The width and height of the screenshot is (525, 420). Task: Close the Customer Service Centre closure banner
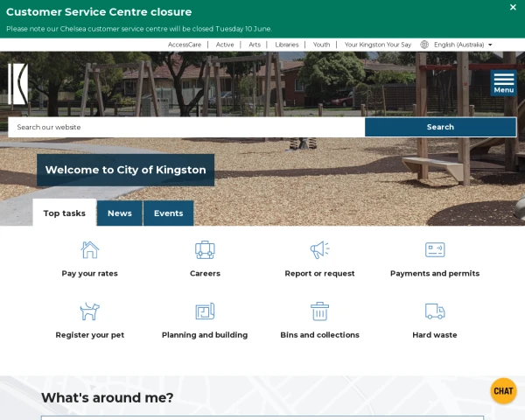coord(513,7)
